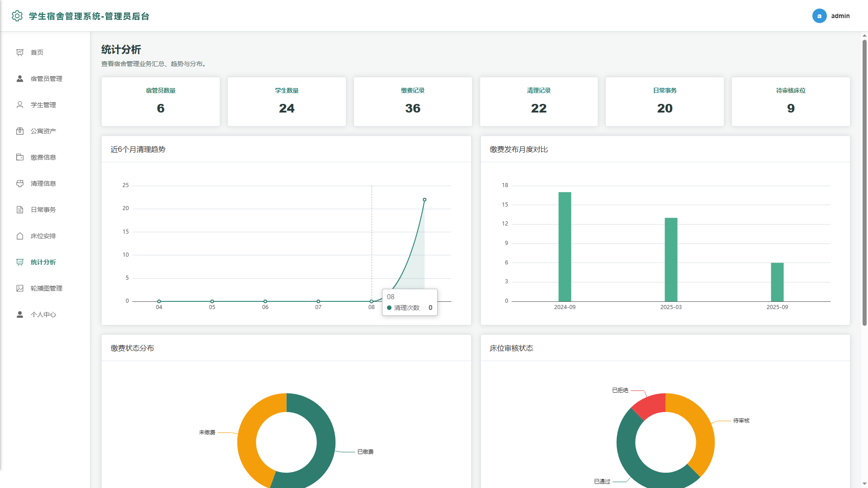Click the 宿管员管理 person icon
This screenshot has width=868, height=488.
click(x=20, y=79)
